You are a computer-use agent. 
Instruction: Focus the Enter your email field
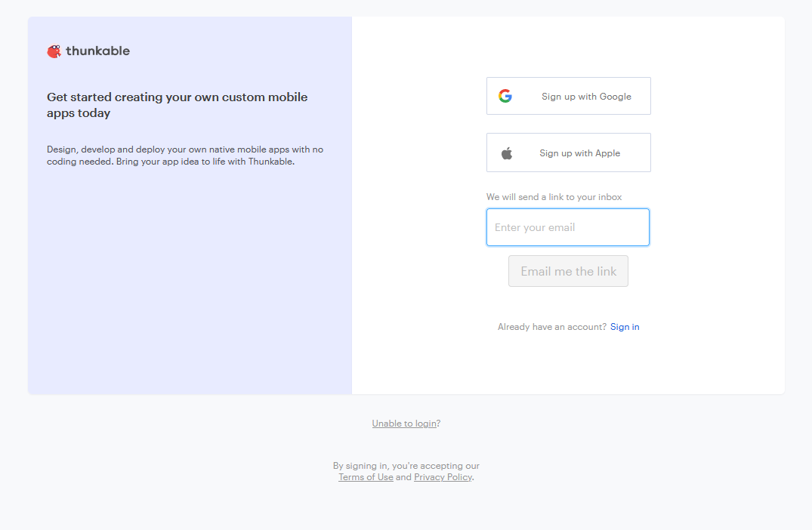568,227
